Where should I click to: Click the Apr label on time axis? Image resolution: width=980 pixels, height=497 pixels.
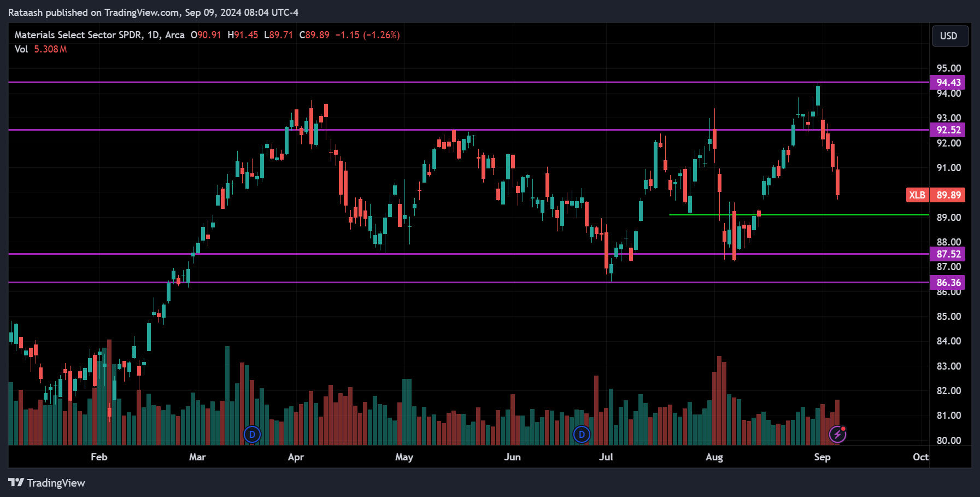click(296, 457)
